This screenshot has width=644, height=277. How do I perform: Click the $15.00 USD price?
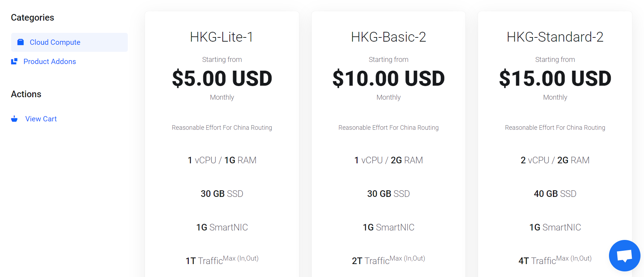[x=555, y=78]
